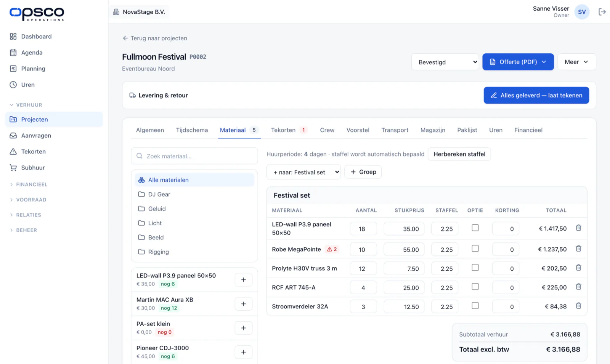Image resolution: width=610 pixels, height=364 pixels.
Task: Open the Bevestigd status dropdown
Action: pos(445,62)
